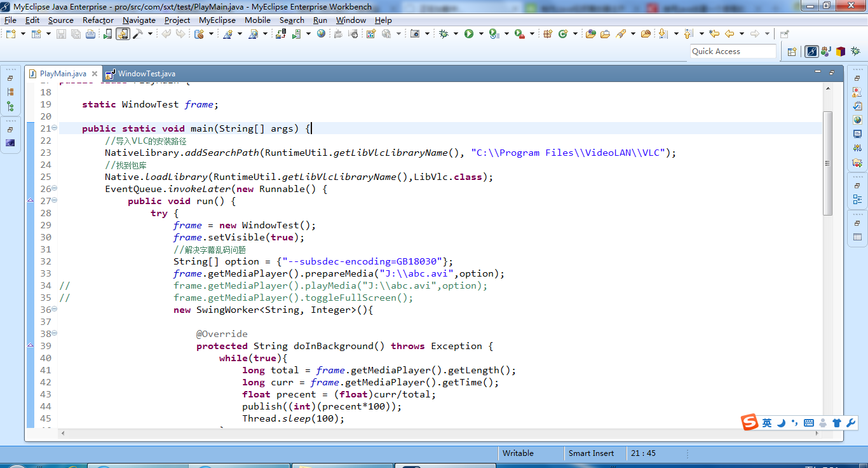The image size is (868, 468).
Task: Click the camera capture toolbar icon
Action: click(x=415, y=34)
